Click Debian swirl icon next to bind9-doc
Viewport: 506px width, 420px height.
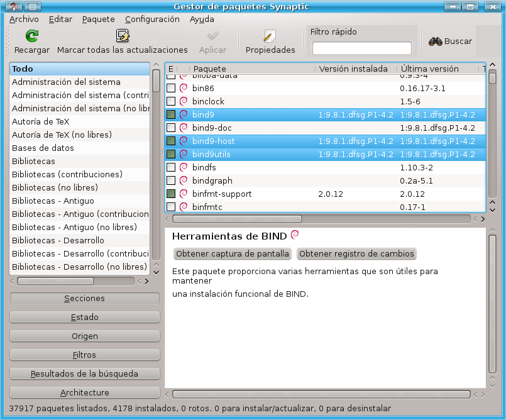184,128
